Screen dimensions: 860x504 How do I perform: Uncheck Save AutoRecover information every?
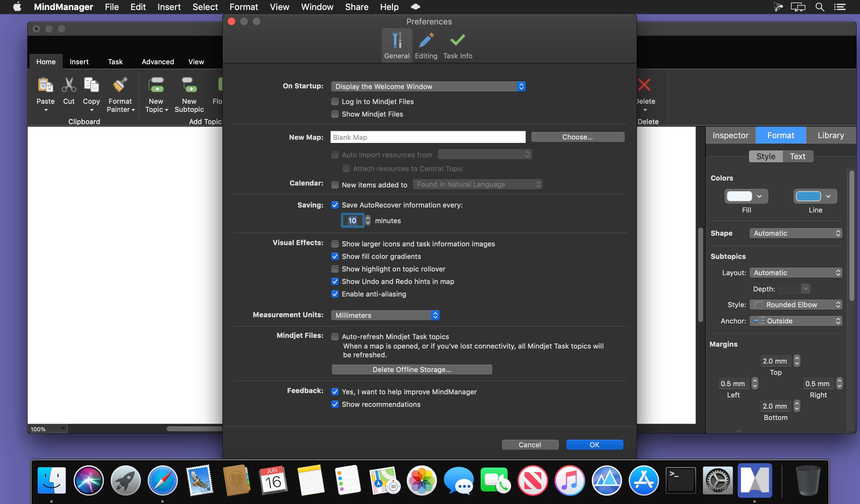(335, 205)
